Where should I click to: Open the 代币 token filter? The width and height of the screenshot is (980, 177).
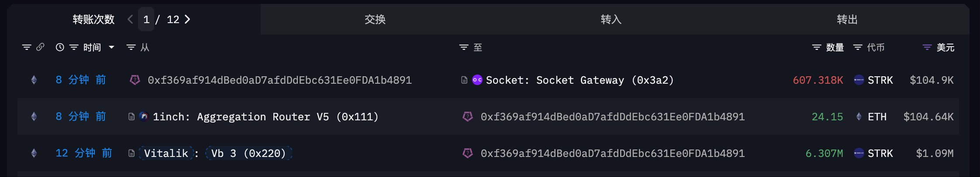858,47
